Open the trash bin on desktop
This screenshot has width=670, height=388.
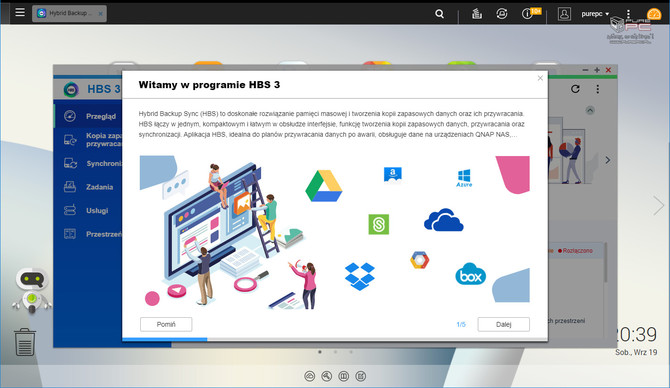click(25, 342)
